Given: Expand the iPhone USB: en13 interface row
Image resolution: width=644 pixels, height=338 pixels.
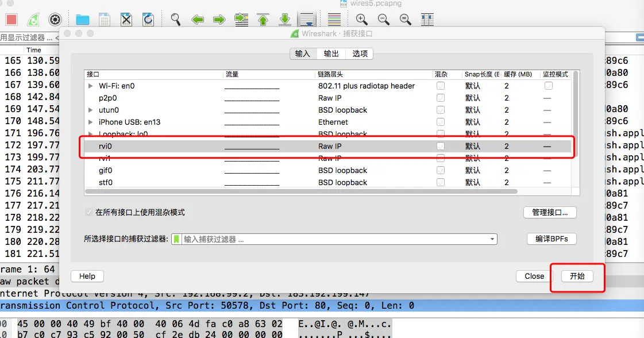Looking at the screenshot, I should pyautogui.click(x=90, y=122).
